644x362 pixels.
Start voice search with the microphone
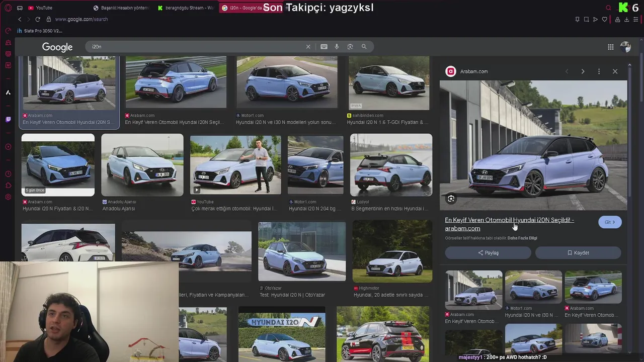click(337, 47)
